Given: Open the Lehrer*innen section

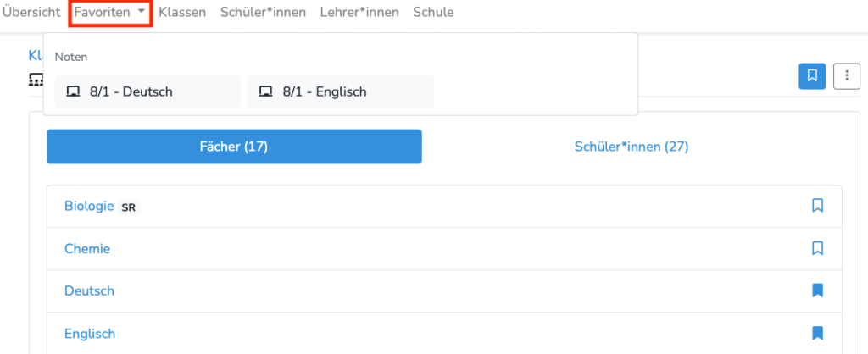Looking at the screenshot, I should pos(359,12).
